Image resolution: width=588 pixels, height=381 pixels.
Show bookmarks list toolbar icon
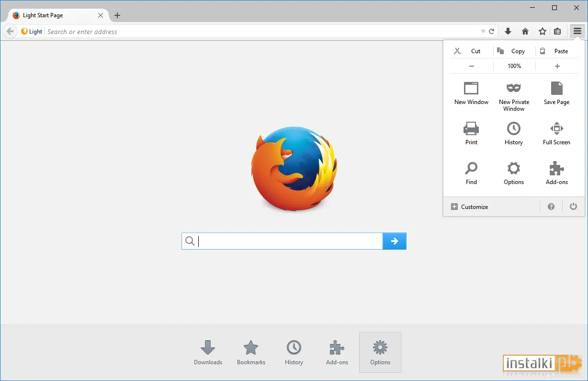pos(557,31)
